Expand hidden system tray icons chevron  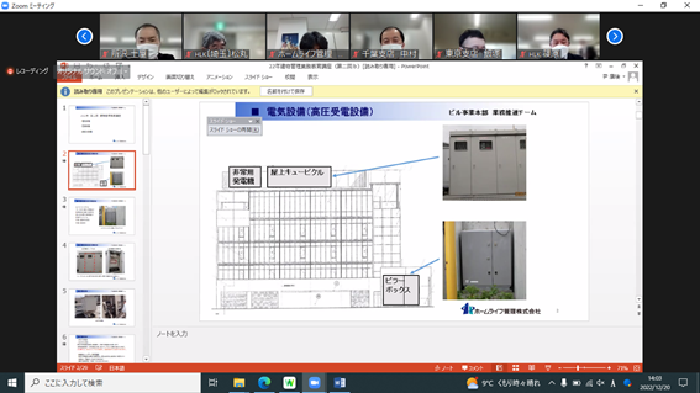coord(552,383)
